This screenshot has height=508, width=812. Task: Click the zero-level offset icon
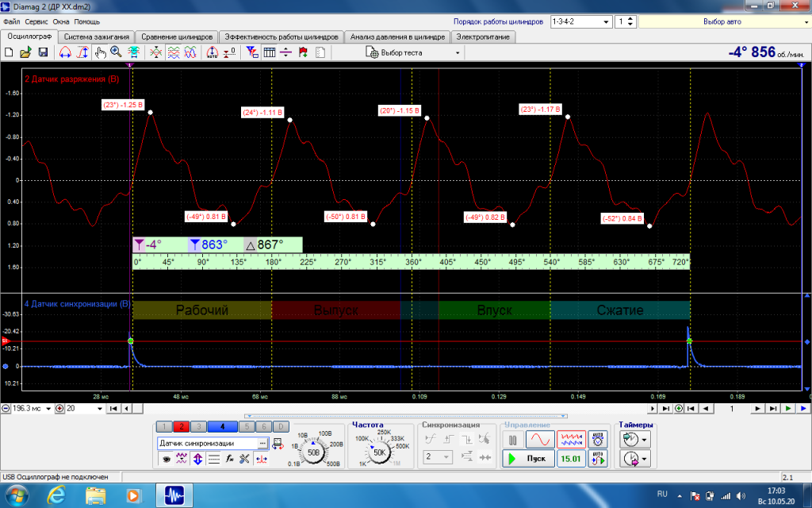point(229,52)
